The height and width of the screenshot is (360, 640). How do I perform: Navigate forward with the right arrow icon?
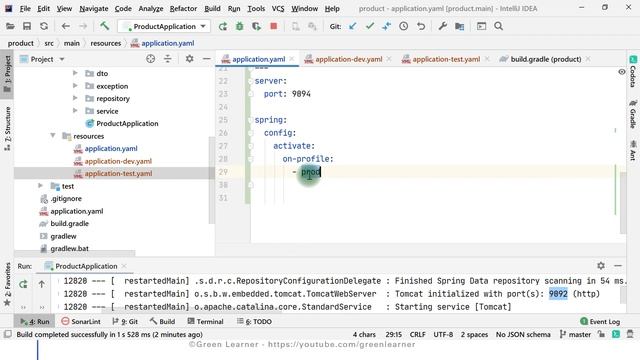(82, 27)
